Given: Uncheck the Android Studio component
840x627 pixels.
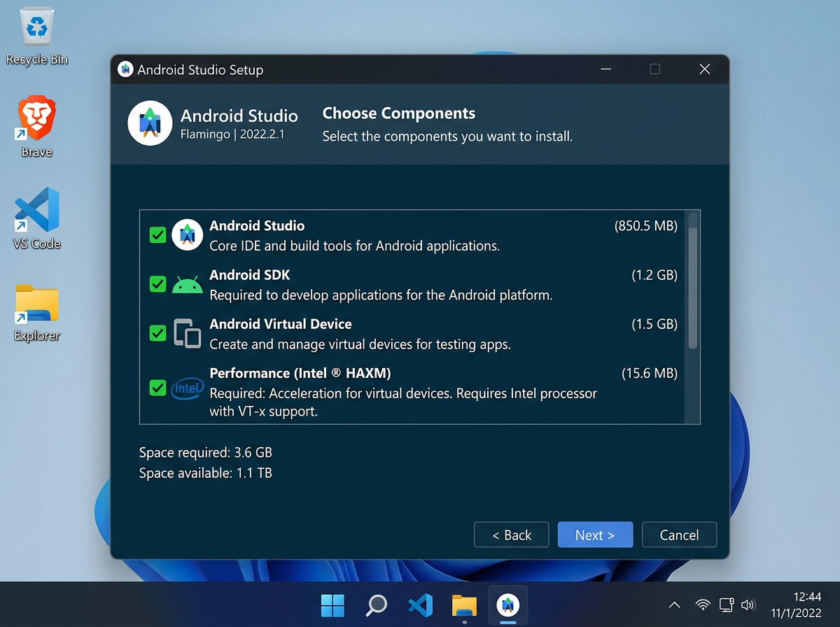Looking at the screenshot, I should coord(157,234).
